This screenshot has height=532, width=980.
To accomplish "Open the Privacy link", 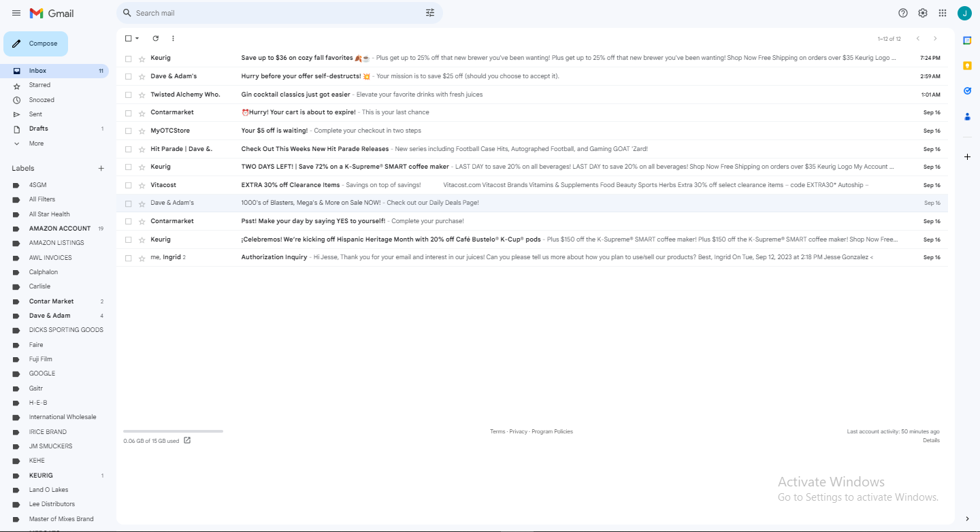I will click(x=519, y=432).
